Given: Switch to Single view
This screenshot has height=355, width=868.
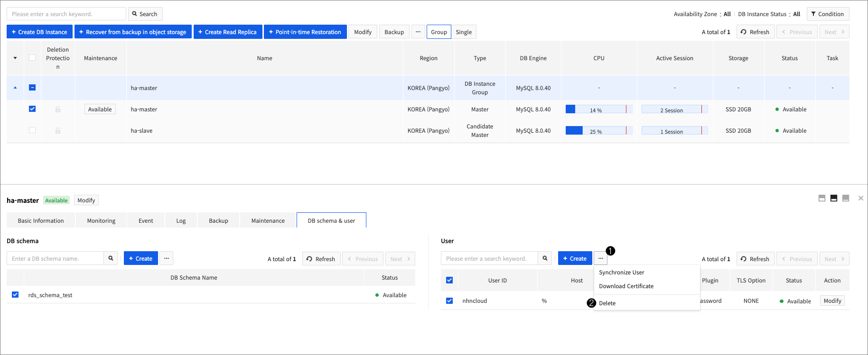Looking at the screenshot, I should [464, 32].
